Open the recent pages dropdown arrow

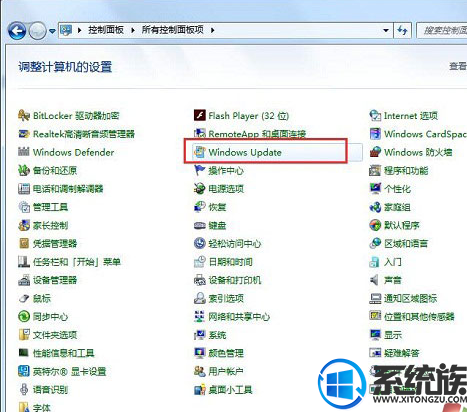(52, 31)
